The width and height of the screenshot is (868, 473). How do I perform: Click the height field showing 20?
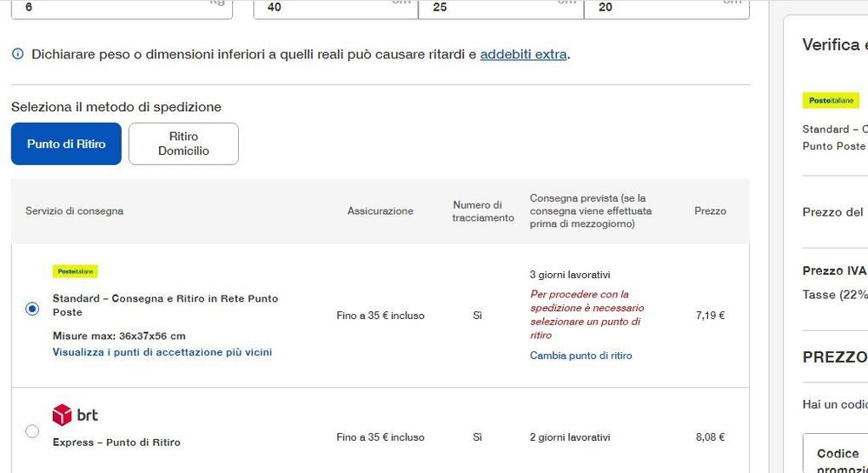666,8
